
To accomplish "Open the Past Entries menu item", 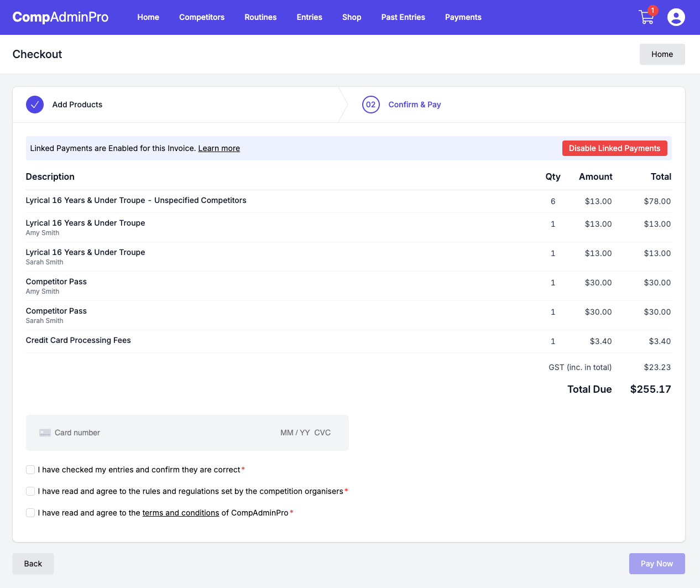I will pyautogui.click(x=403, y=17).
